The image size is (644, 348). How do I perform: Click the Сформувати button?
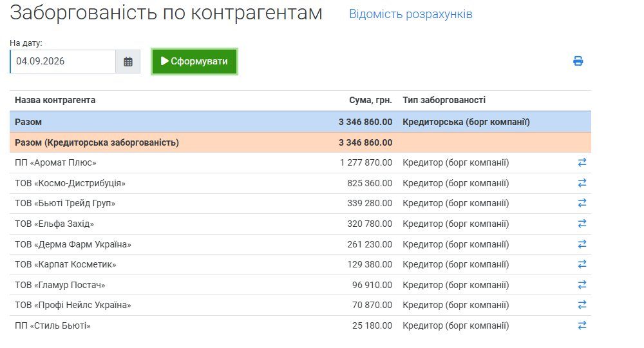click(x=194, y=62)
